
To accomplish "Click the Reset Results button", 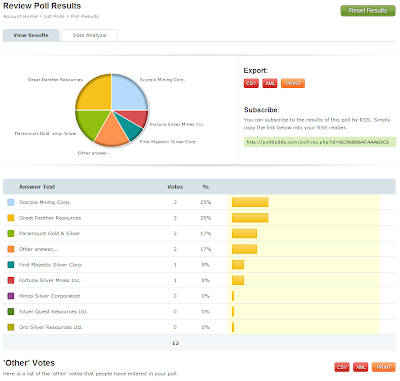I will pyautogui.click(x=368, y=11).
